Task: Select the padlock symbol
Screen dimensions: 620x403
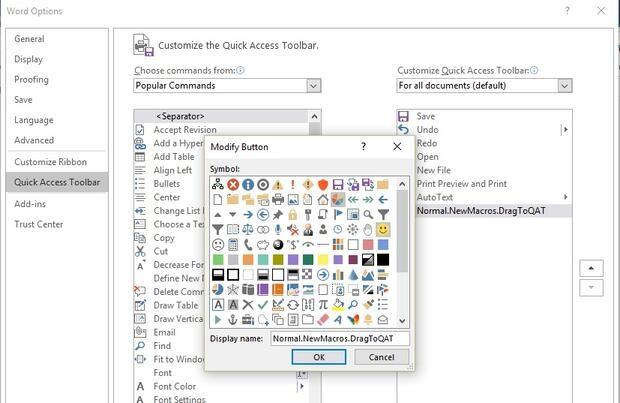Action: pos(293,214)
